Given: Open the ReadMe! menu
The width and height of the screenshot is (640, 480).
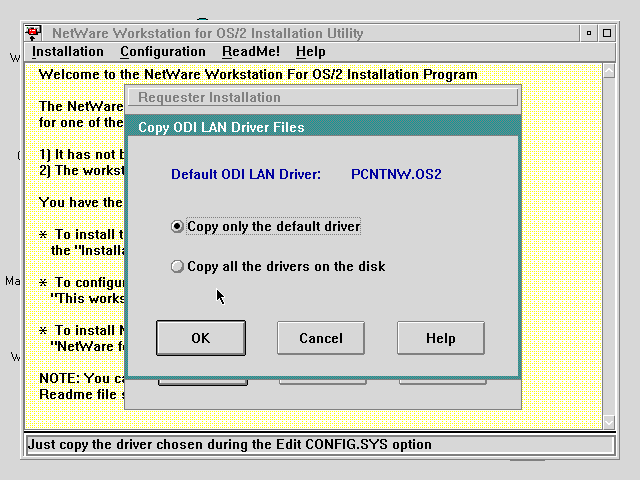Looking at the screenshot, I should [x=251, y=52].
